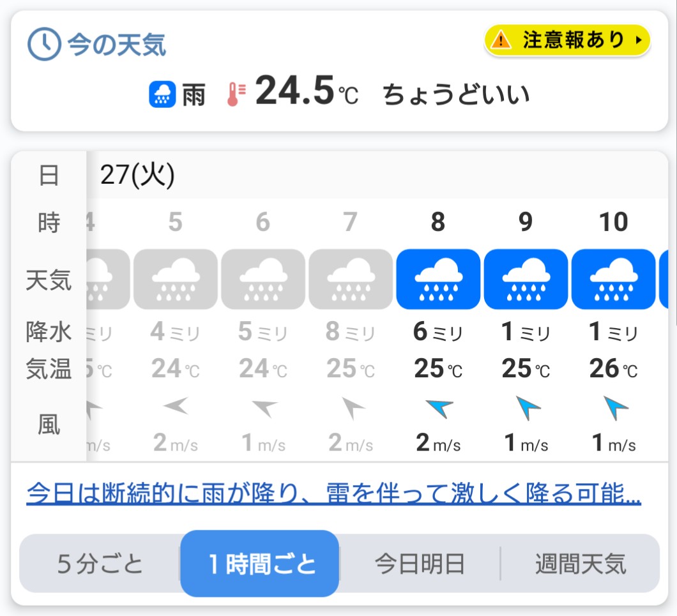Open the 今日は断続的に雨が降り forecast link

tap(333, 493)
